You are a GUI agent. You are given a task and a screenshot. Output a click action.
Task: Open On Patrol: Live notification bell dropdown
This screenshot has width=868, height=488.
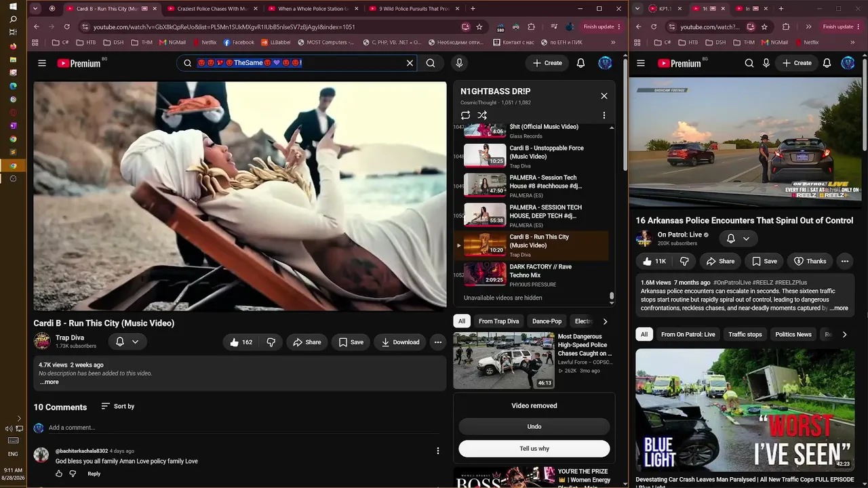coord(737,239)
